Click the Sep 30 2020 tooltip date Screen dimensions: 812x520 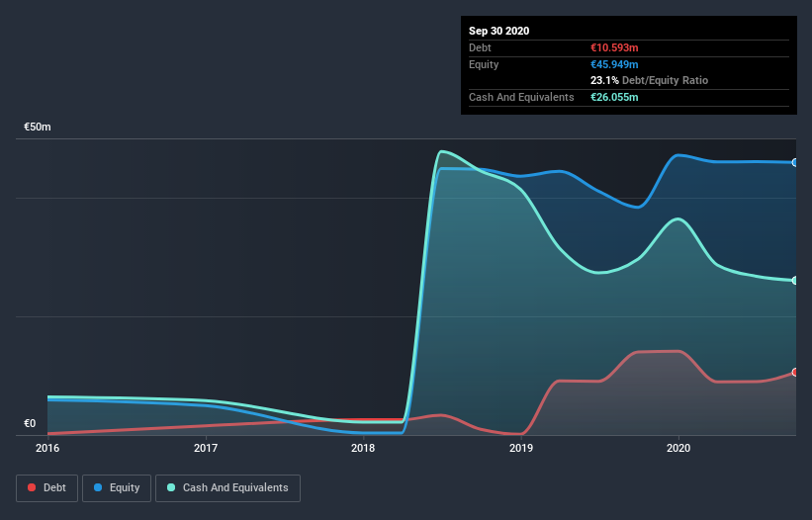(499, 31)
